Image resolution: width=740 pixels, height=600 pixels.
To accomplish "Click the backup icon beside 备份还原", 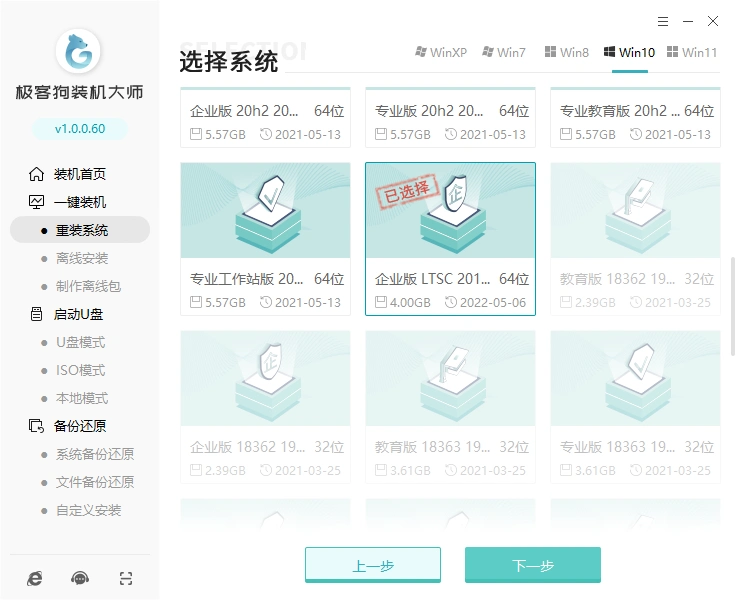I will [x=36, y=426].
